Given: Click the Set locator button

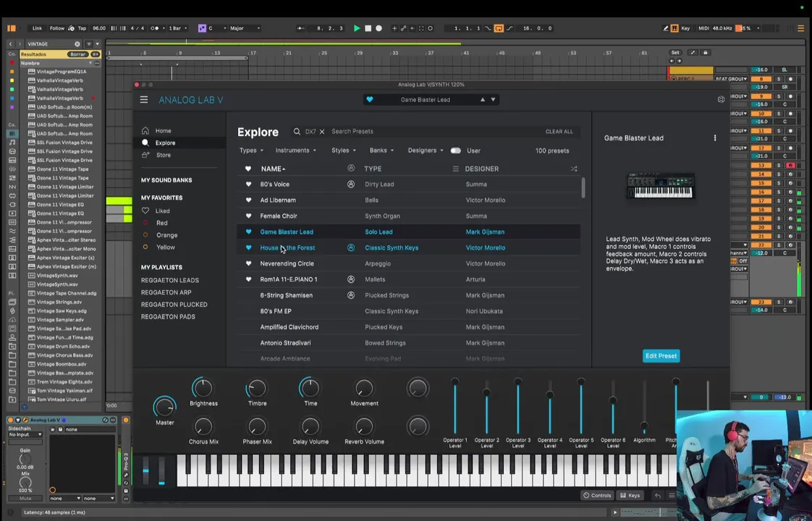Looking at the screenshot, I should (674, 53).
